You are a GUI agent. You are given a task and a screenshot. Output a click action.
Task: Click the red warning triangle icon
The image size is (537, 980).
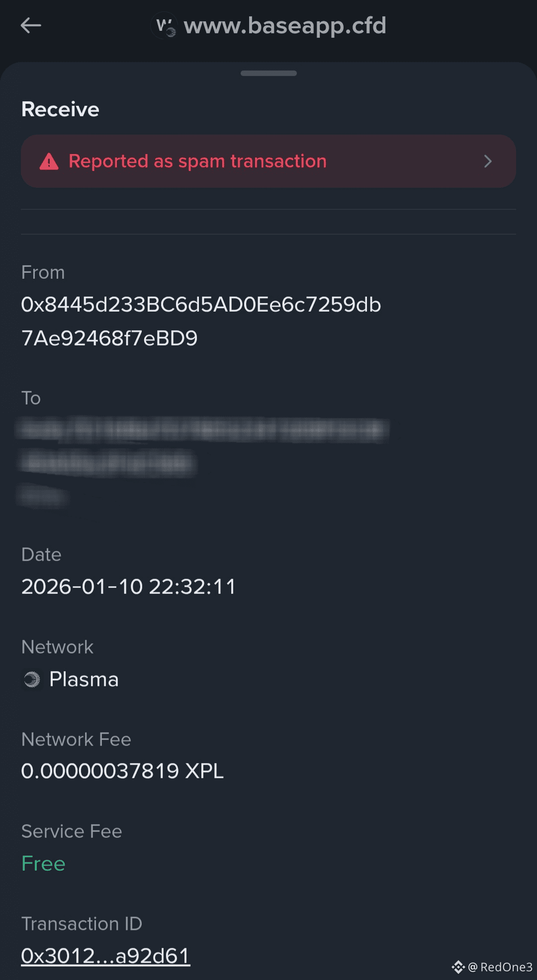[49, 162]
